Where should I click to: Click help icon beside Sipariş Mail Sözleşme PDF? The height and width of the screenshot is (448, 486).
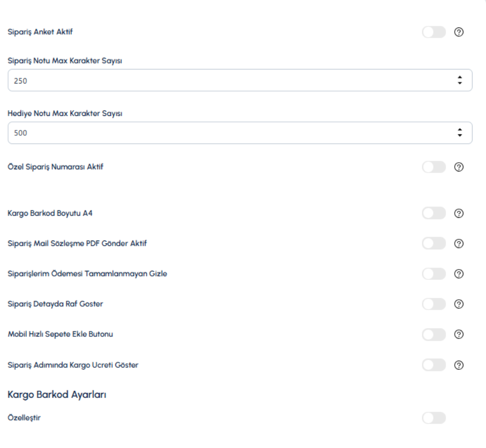(x=458, y=244)
